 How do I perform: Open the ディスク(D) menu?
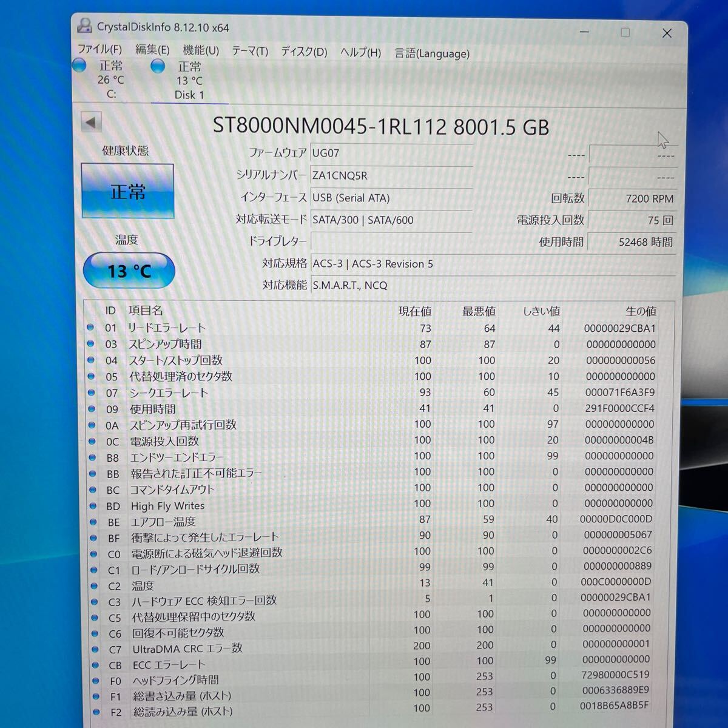tap(304, 52)
